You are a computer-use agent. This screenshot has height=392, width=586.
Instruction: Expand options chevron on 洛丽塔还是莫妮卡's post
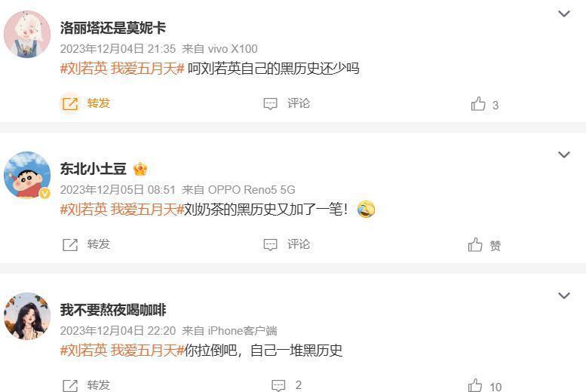[x=563, y=14]
